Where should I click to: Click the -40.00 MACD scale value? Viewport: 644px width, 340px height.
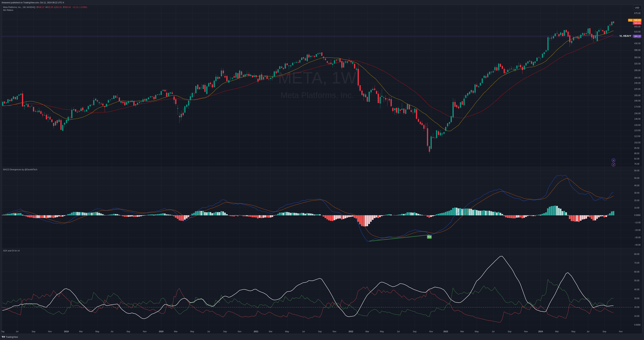pyautogui.click(x=637, y=245)
